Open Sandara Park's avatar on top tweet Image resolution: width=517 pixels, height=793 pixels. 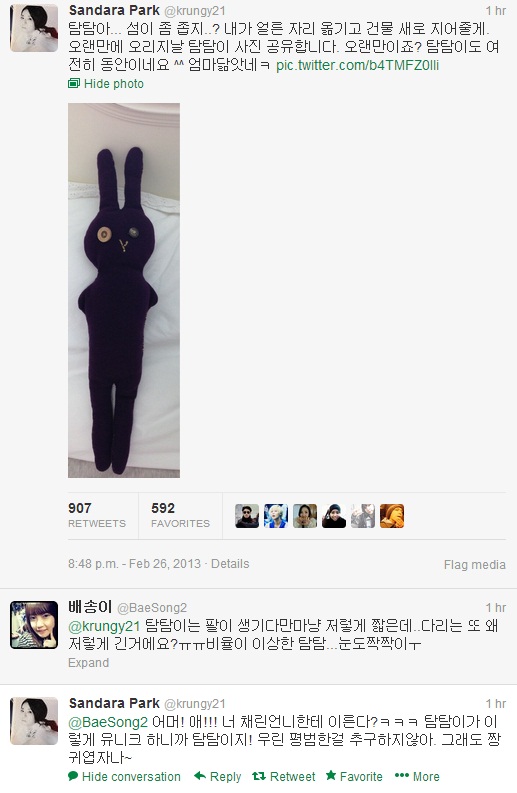pyautogui.click(x=34, y=28)
